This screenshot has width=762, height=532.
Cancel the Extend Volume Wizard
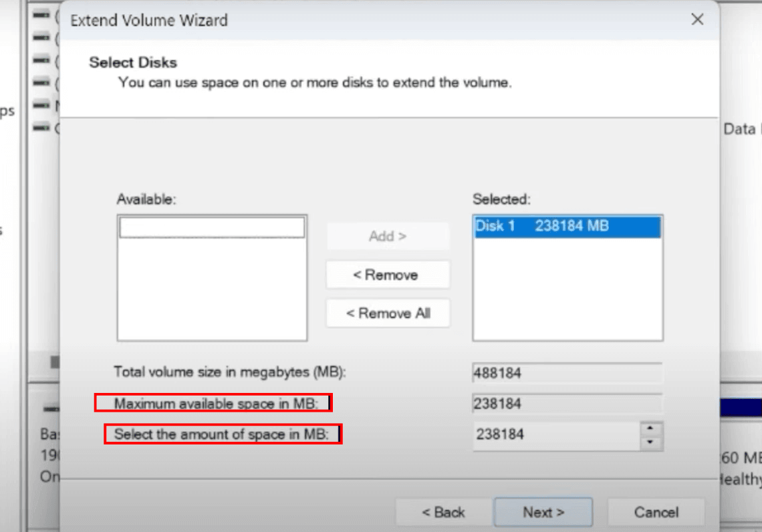point(656,513)
